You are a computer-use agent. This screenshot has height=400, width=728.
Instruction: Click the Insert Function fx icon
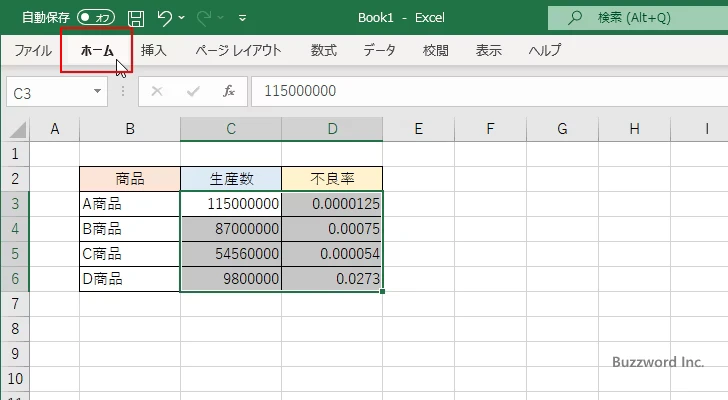[229, 91]
